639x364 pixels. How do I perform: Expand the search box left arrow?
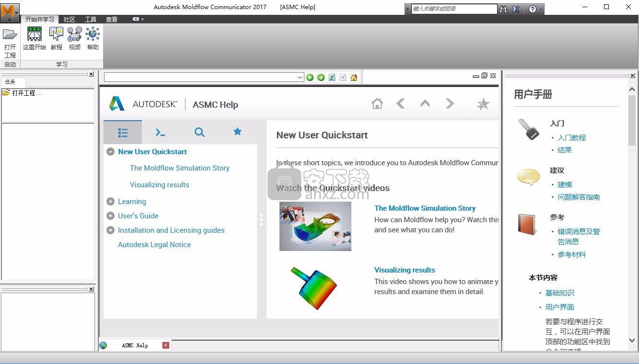click(408, 9)
